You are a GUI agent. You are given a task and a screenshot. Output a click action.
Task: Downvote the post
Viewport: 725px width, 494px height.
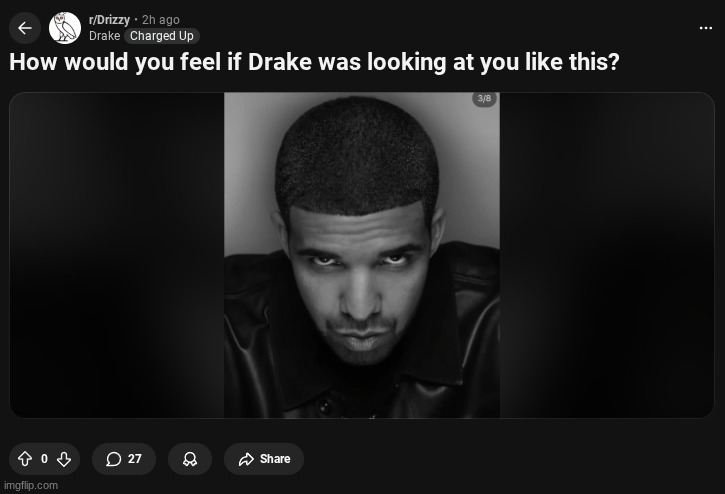coord(64,459)
